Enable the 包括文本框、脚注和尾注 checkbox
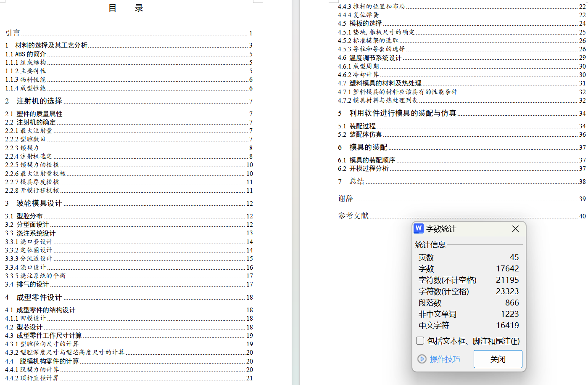Screen dimensions: 588x385 [x=420, y=341]
